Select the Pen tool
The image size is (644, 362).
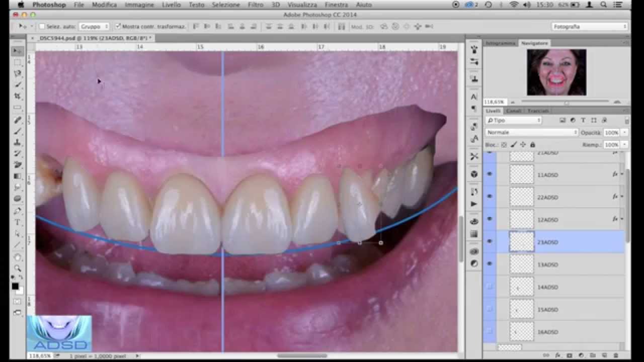(17, 211)
